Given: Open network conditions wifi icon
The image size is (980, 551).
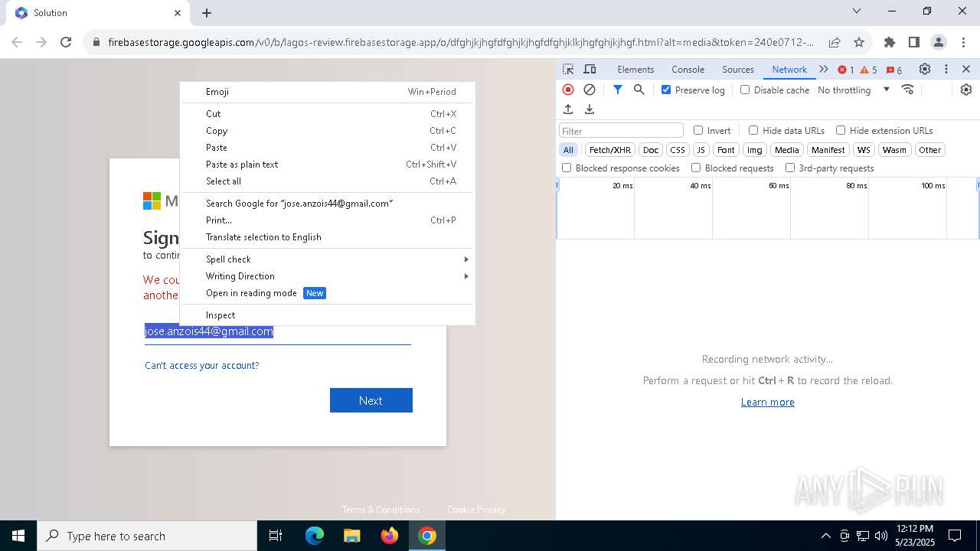Looking at the screenshot, I should 908,90.
